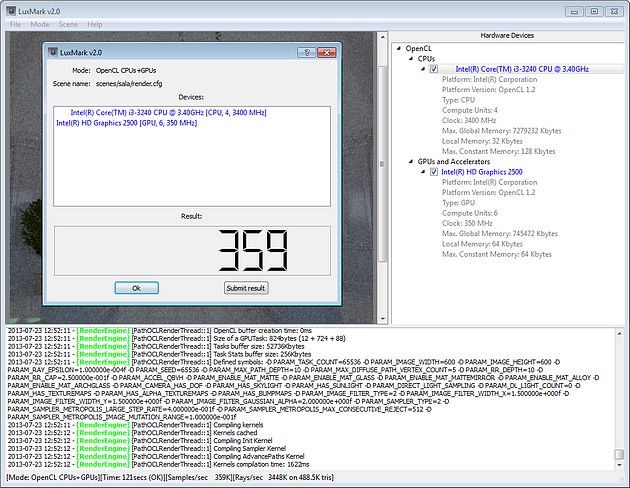Open the Scene menu

click(x=68, y=25)
